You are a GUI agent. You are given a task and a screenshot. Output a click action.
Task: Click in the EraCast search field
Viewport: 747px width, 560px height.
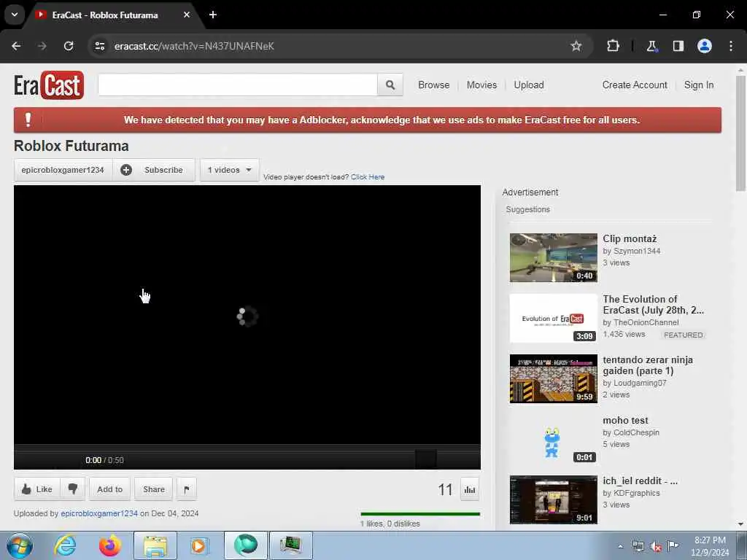pos(238,85)
